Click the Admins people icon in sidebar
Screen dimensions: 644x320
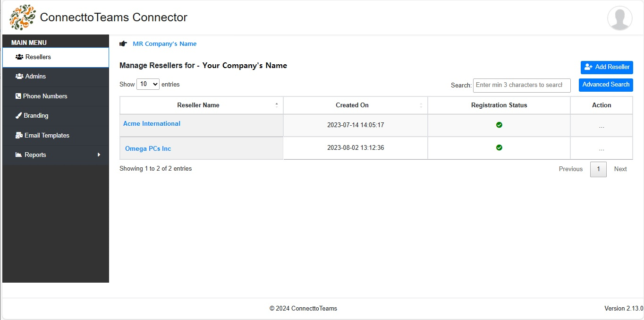point(19,76)
